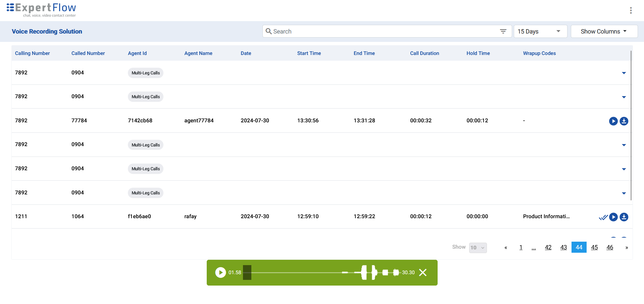Open the 15 Days range dropdown

coord(540,31)
